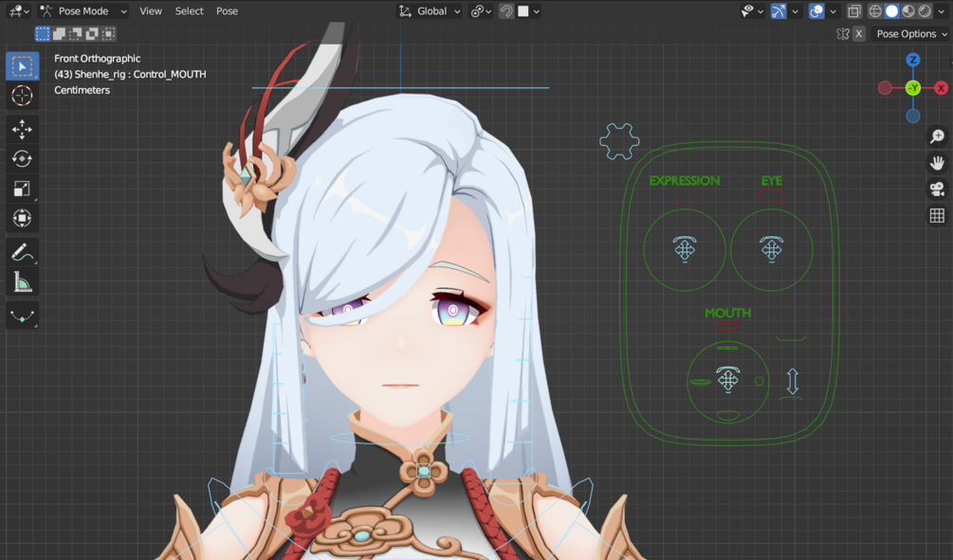Set selection mode to invert

click(x=92, y=33)
